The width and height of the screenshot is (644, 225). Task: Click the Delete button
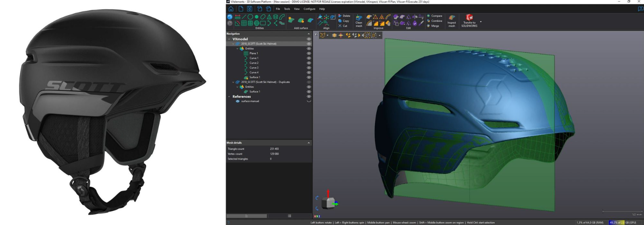(x=346, y=16)
